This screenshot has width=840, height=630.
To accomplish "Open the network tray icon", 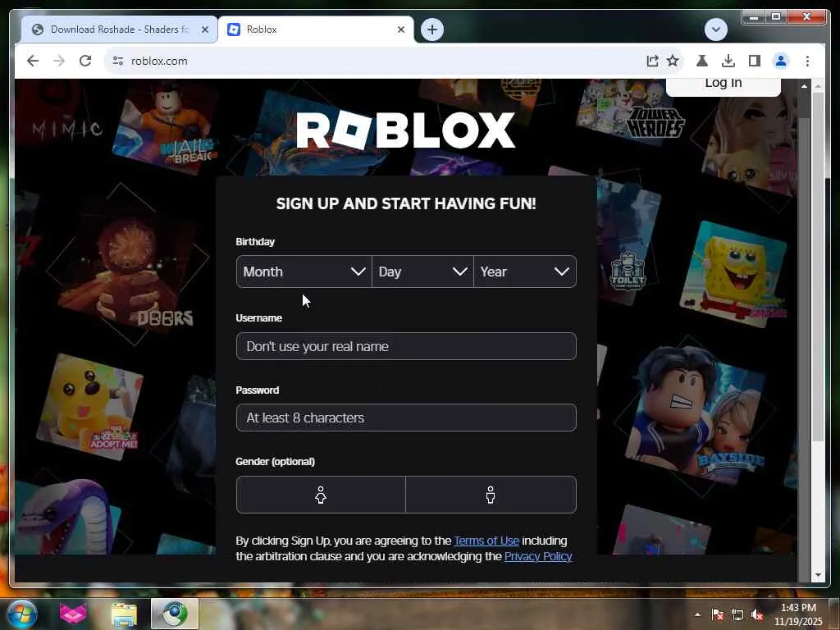I will click(737, 615).
